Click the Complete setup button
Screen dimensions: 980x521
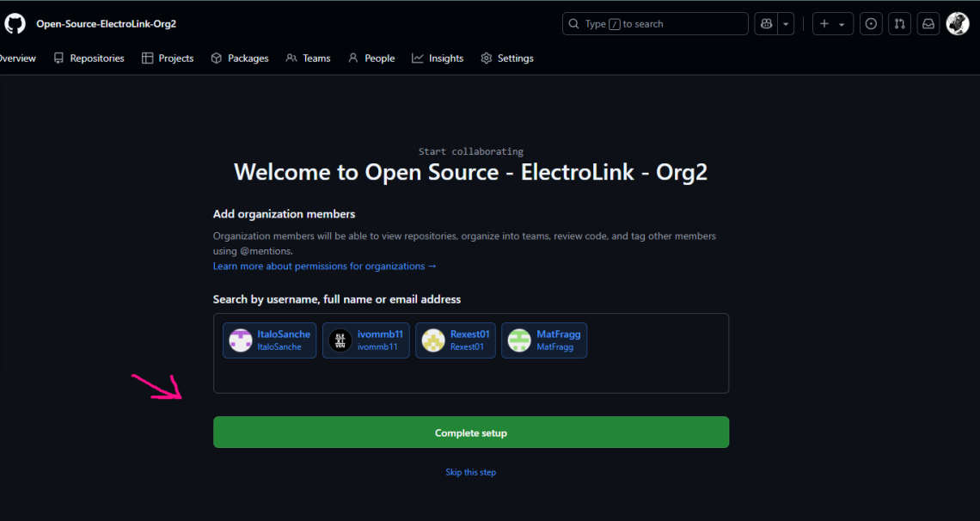click(x=471, y=432)
